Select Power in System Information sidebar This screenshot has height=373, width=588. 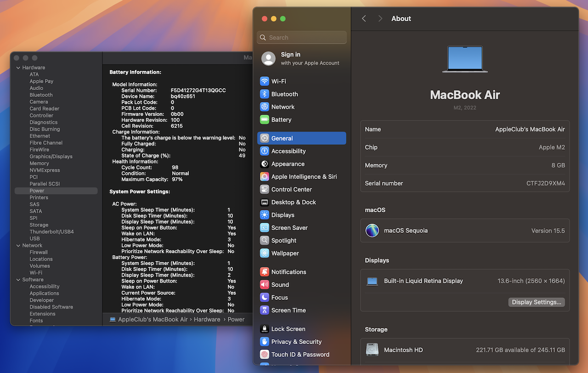56,191
